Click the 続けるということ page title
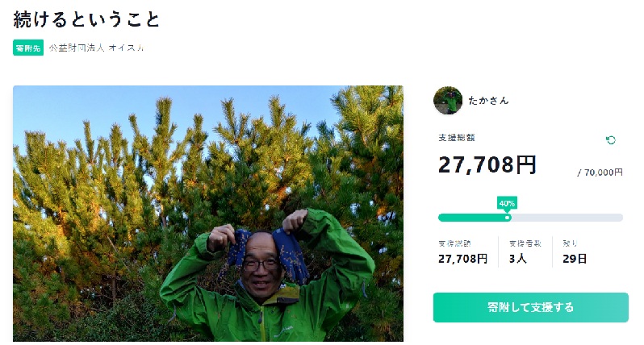Viewport: 644px width, 345px height. pos(86,19)
